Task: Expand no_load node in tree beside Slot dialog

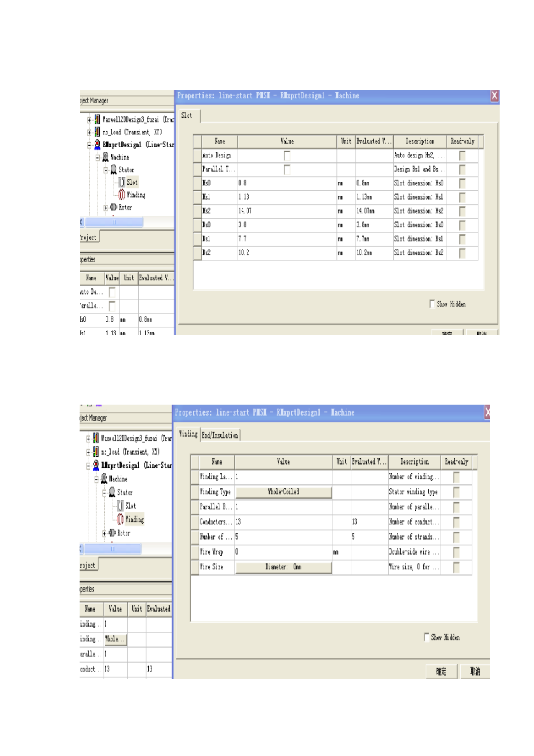Action: (x=90, y=133)
